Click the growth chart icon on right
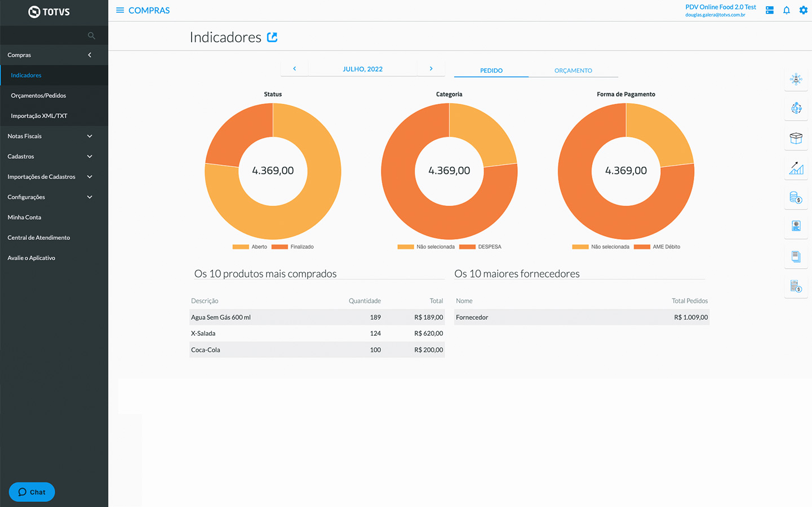 click(796, 168)
